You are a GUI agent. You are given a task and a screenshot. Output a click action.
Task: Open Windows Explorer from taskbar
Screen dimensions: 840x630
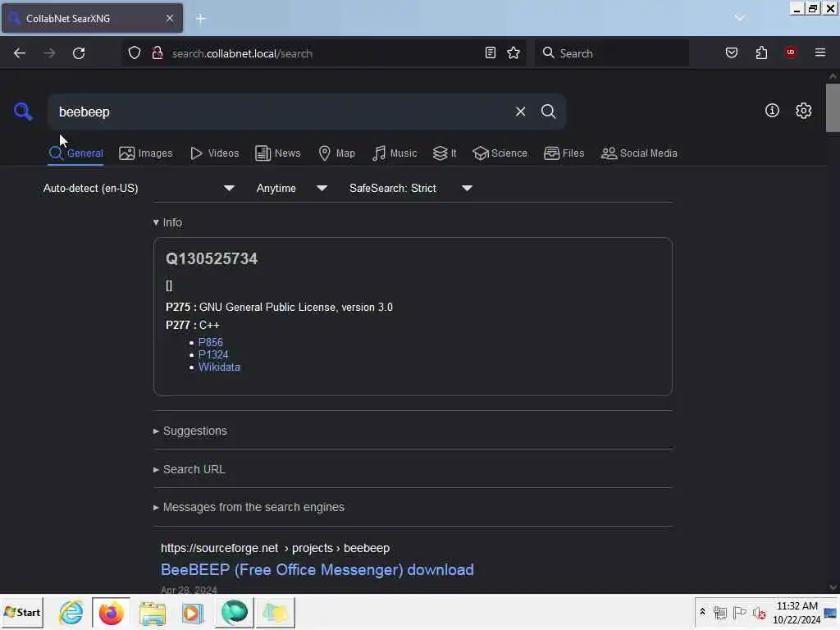click(x=152, y=612)
